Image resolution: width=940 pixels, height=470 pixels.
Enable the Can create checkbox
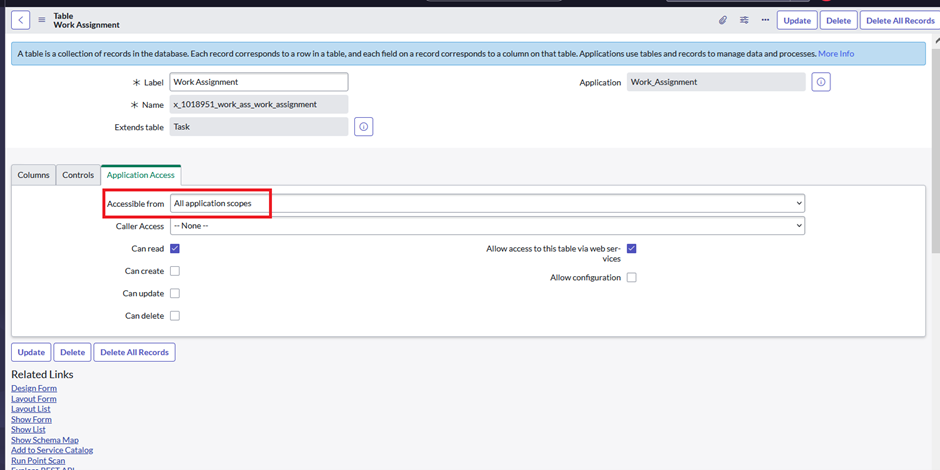pyautogui.click(x=175, y=271)
